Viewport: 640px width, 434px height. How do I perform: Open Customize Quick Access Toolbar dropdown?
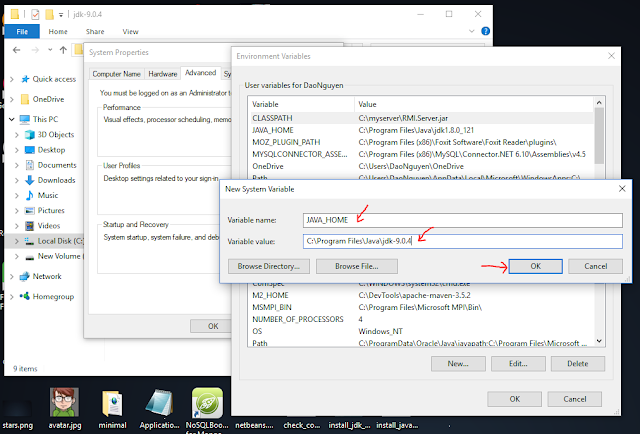61,15
